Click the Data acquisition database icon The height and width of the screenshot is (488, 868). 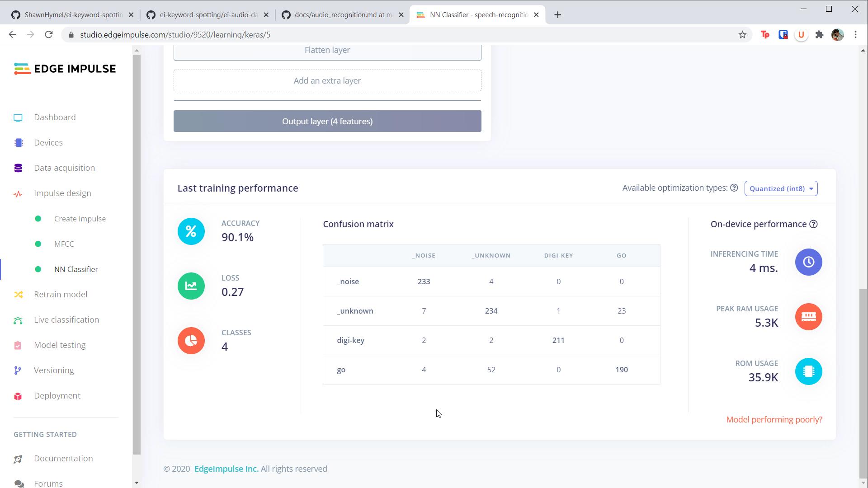click(18, 168)
